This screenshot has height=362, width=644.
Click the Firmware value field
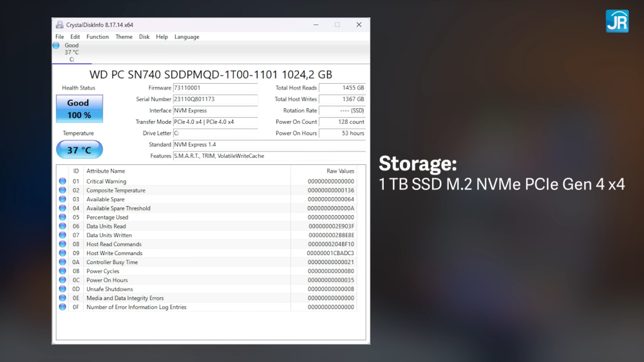[214, 88]
